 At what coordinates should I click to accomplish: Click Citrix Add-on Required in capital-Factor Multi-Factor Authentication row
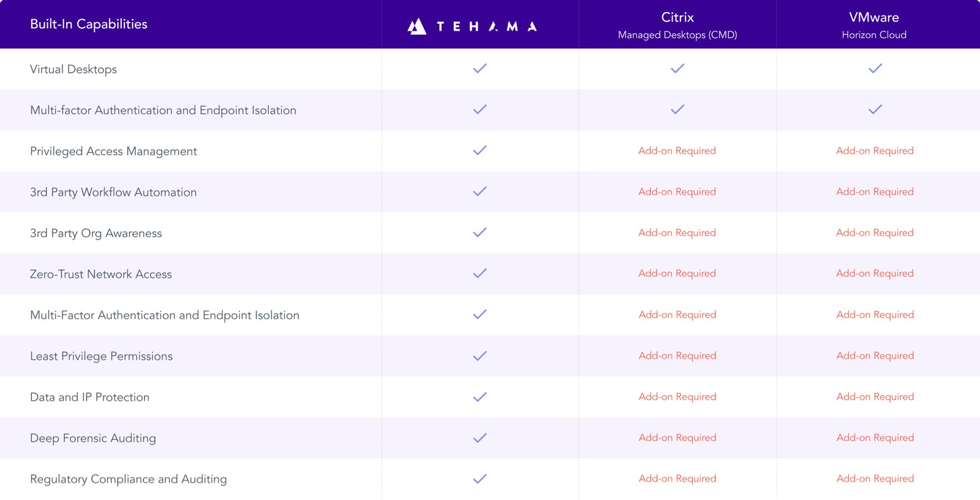click(677, 315)
